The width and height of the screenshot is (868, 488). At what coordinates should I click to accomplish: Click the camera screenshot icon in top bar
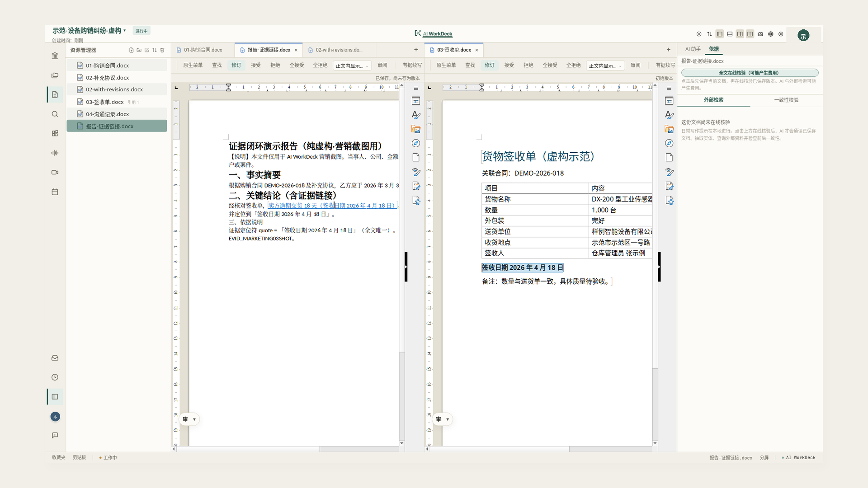(760, 34)
